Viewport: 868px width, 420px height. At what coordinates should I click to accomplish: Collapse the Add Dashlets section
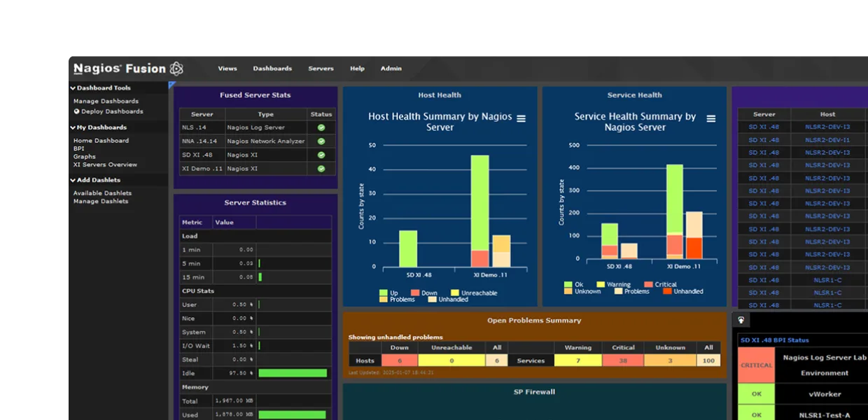[72, 181]
